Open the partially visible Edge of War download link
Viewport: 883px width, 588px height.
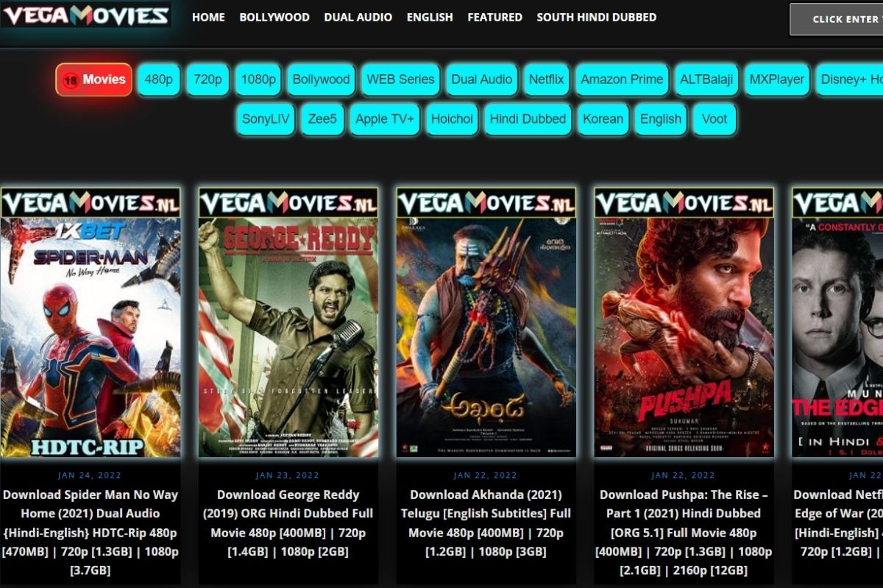(x=838, y=523)
